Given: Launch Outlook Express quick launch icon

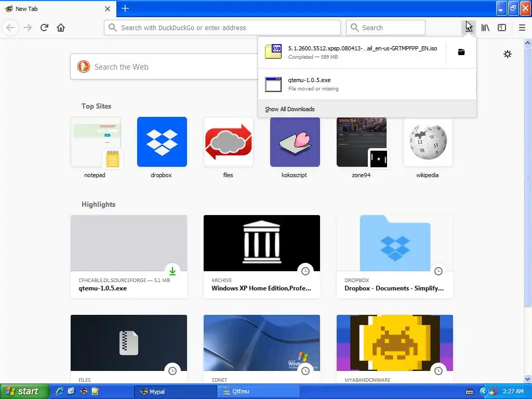Looking at the screenshot, I should [x=71, y=391].
